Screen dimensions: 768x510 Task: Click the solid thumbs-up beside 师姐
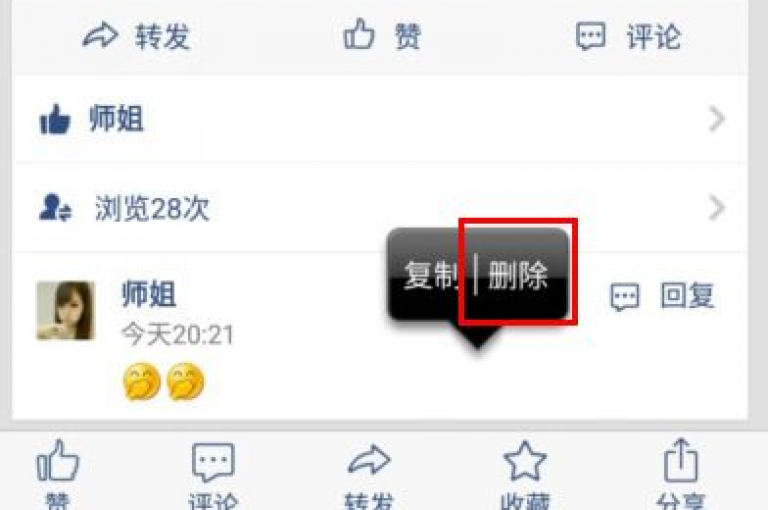tap(54, 119)
